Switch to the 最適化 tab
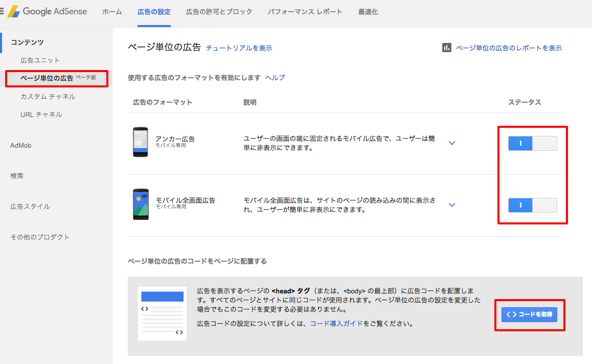This screenshot has width=592, height=364. click(x=368, y=12)
